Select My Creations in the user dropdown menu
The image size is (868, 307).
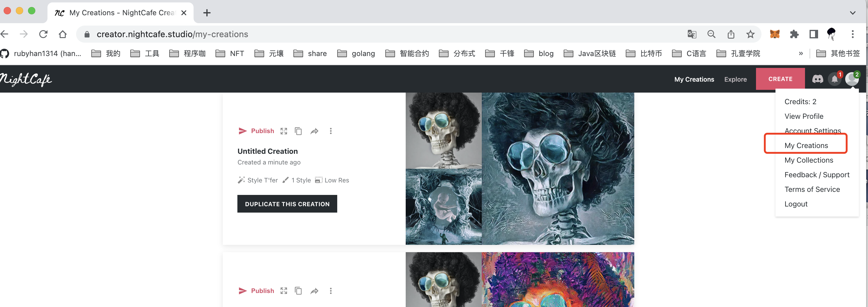806,145
